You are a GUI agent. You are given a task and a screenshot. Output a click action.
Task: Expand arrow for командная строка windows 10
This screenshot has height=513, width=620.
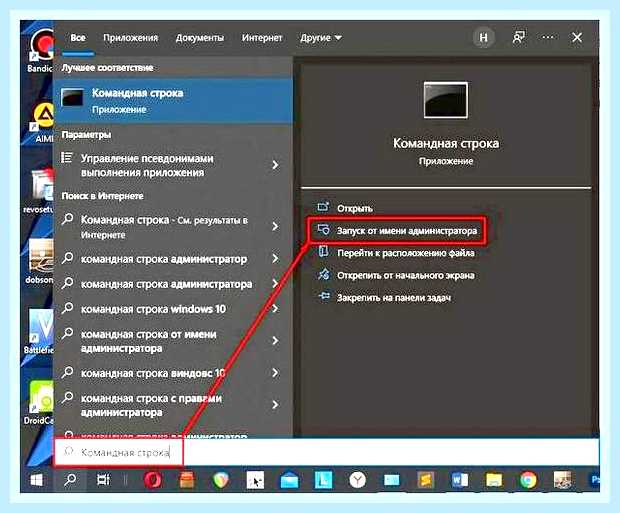click(275, 309)
